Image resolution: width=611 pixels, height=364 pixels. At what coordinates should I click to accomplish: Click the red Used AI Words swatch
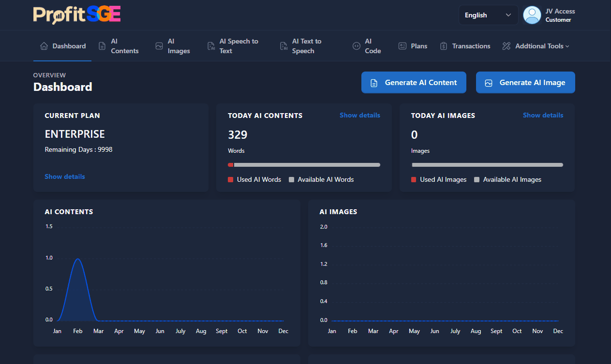coord(230,180)
